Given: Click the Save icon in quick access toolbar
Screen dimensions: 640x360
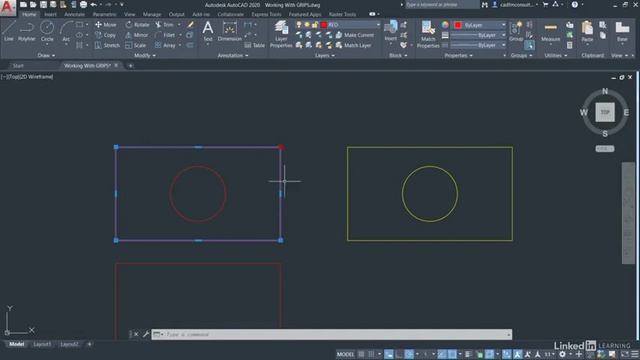Looking at the screenshot, I should (x=43, y=4).
